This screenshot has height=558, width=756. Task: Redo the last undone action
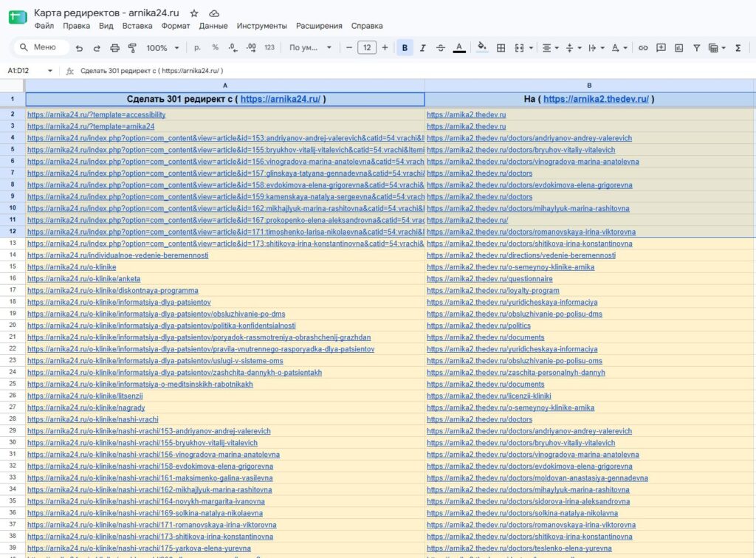97,48
